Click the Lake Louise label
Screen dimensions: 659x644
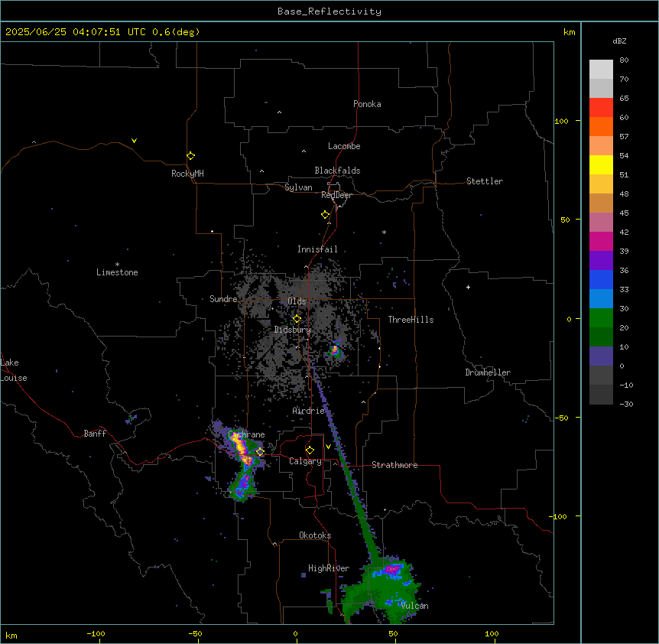pyautogui.click(x=14, y=370)
